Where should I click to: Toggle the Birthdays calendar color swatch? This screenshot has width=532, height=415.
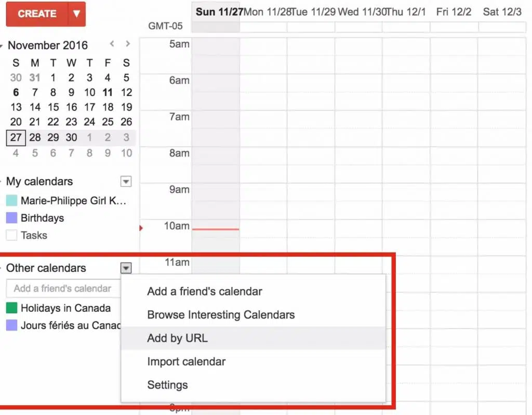(x=11, y=218)
